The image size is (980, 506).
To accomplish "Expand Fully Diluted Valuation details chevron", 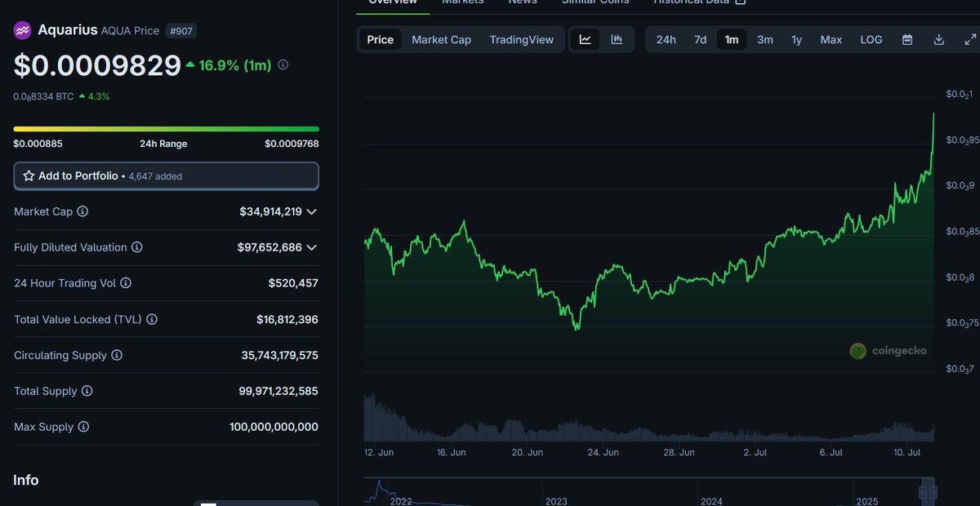I will [x=311, y=247].
